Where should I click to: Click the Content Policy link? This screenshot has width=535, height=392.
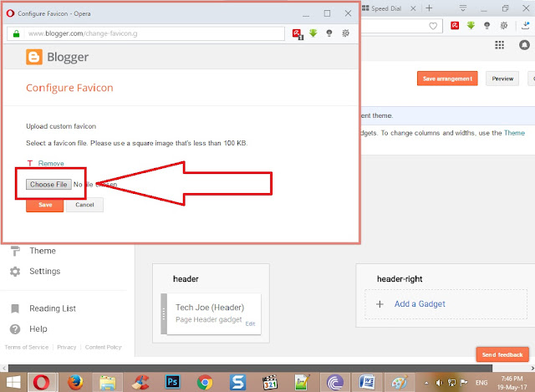(104, 347)
